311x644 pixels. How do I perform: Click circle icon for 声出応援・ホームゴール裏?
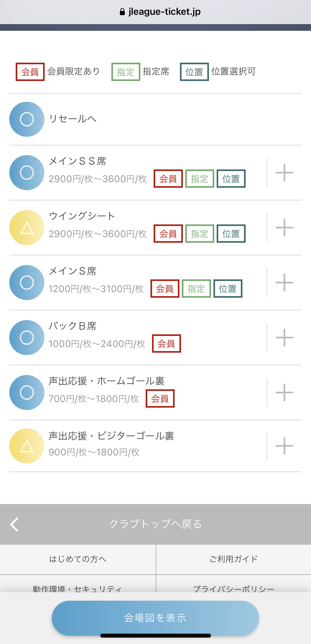coord(27,393)
